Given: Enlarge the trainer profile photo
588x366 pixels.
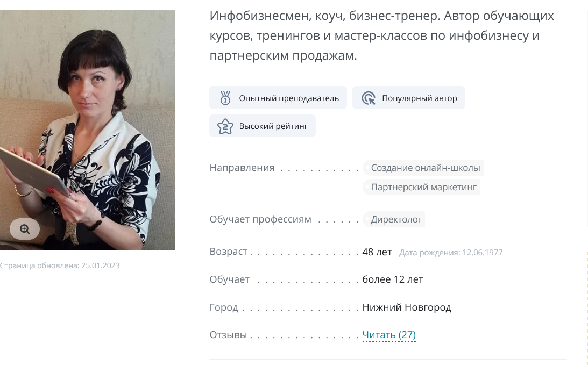Looking at the screenshot, I should [87, 130].
